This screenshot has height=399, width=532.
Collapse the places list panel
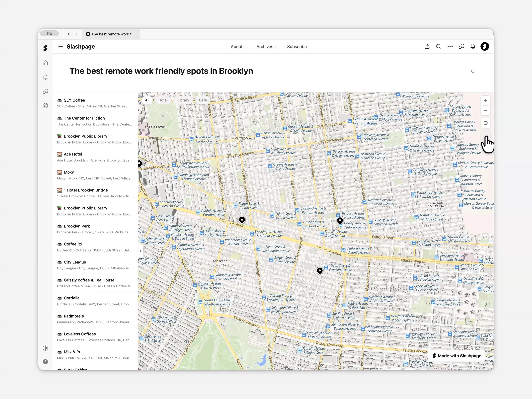click(140, 251)
